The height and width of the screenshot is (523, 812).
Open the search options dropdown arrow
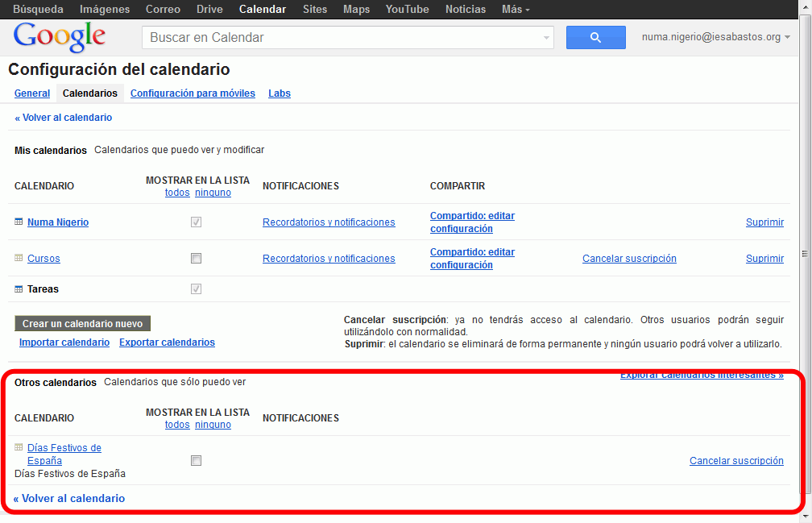[x=546, y=38]
